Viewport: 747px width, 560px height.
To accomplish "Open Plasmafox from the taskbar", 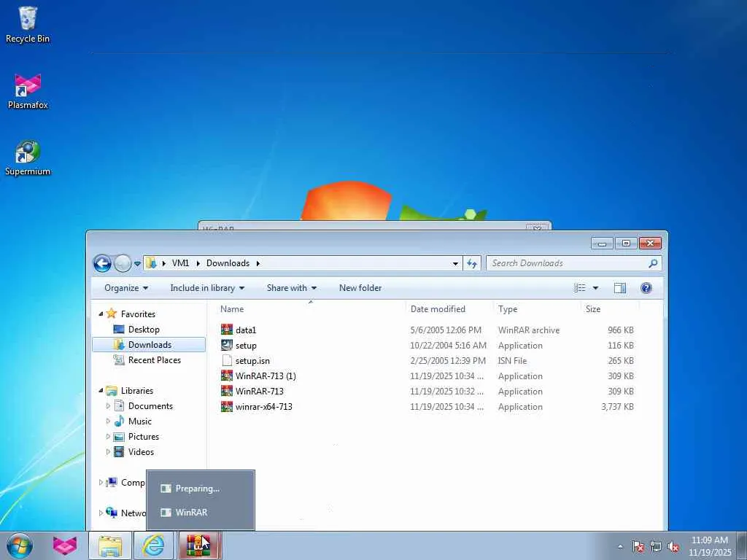I will pos(65,545).
